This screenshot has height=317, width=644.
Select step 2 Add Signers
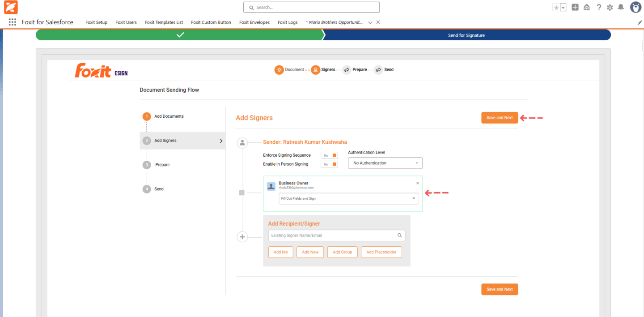coord(182,141)
